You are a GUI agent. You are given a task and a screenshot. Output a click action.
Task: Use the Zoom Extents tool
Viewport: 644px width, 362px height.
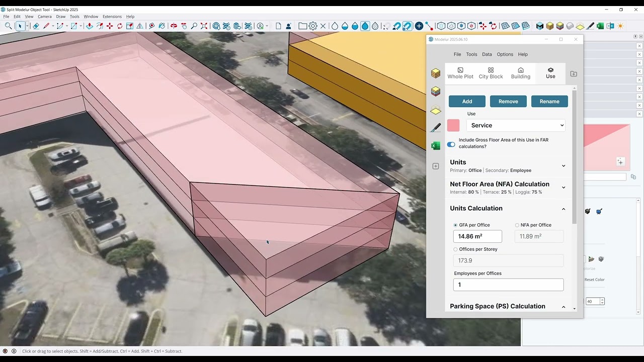(x=204, y=26)
